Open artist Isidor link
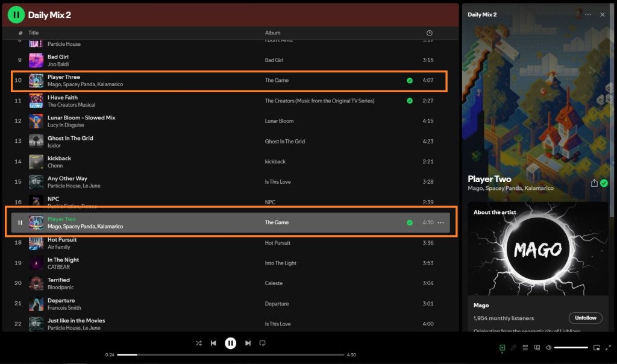This screenshot has height=364, width=617. coord(54,146)
